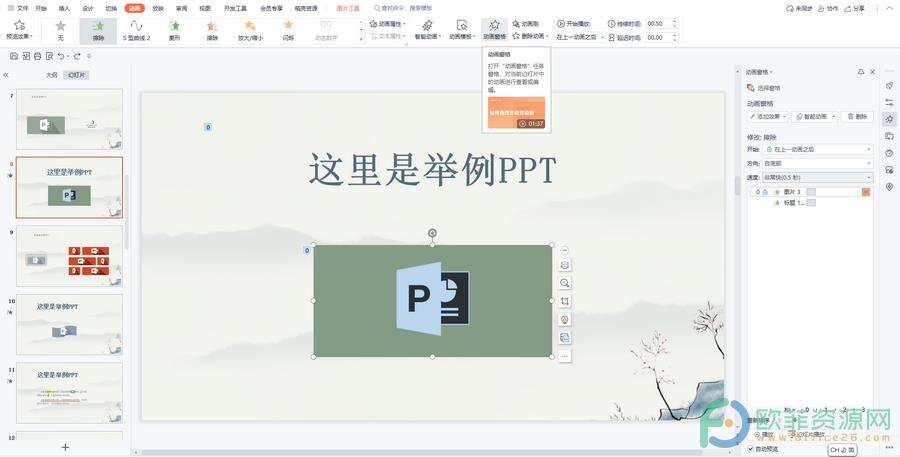
Task: Switch to the 视图 view tab
Action: [x=205, y=9]
